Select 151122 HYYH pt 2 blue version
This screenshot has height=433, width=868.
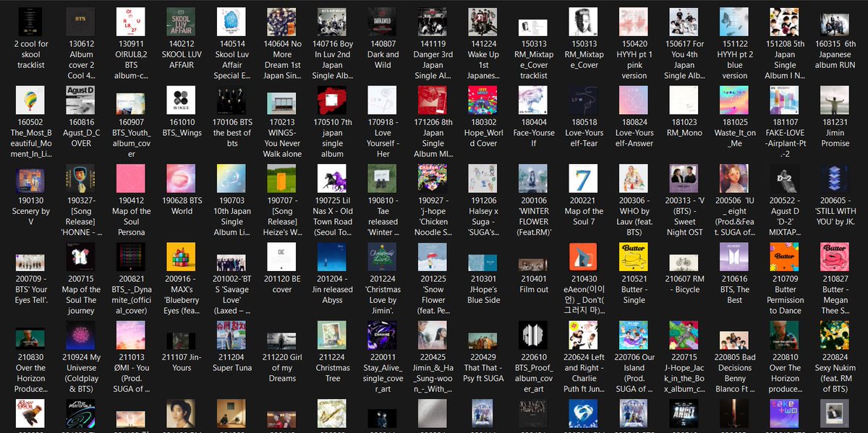pos(735,22)
